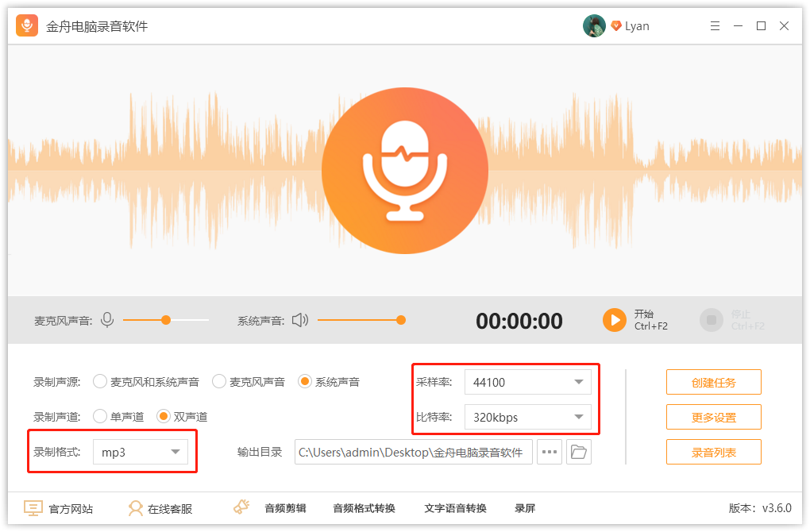This screenshot has width=810, height=532.
Task: Click the Lyan user avatar
Action: [594, 25]
